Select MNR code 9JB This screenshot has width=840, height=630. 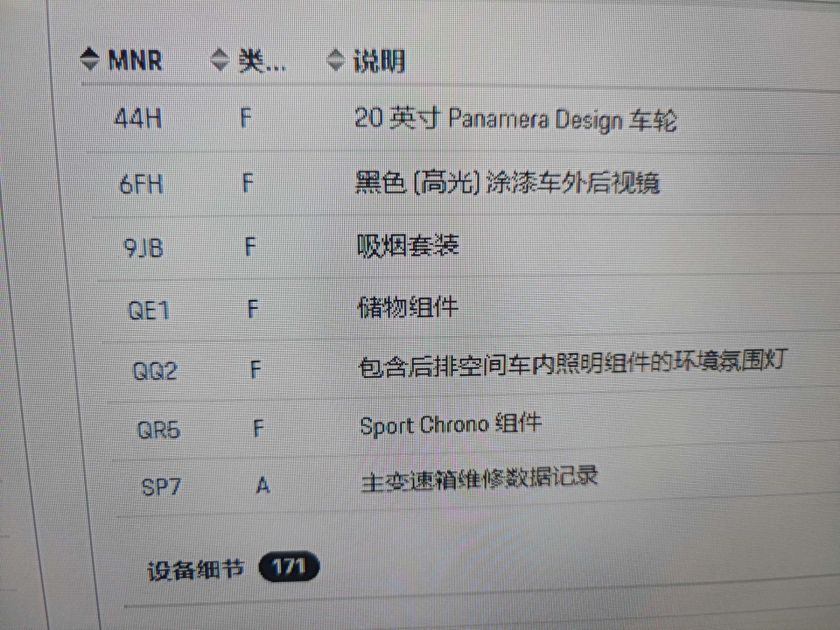143,247
